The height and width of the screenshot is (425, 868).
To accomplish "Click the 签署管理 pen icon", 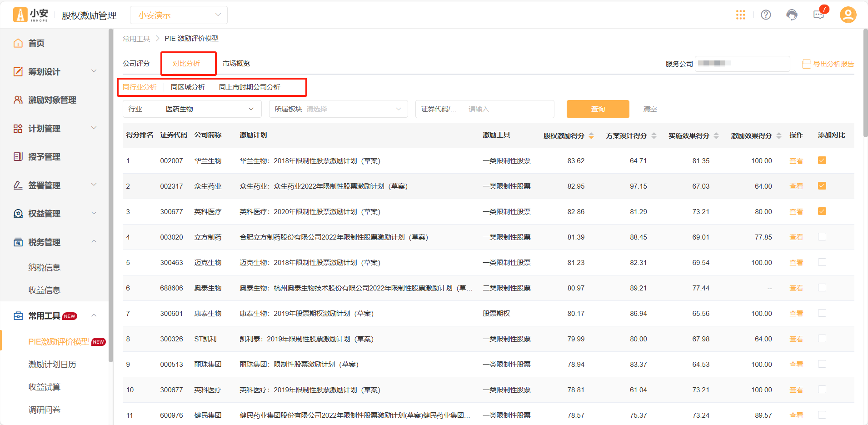I will pyautogui.click(x=18, y=185).
